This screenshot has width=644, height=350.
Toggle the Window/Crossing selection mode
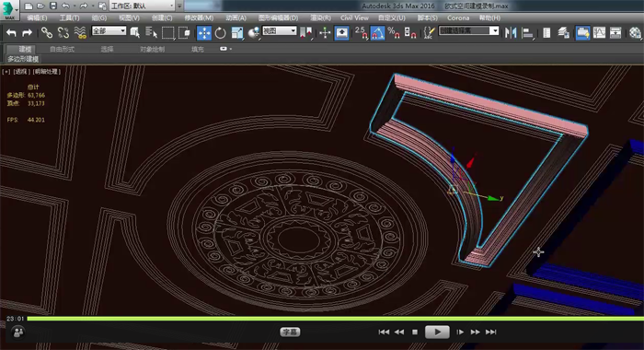tap(184, 32)
